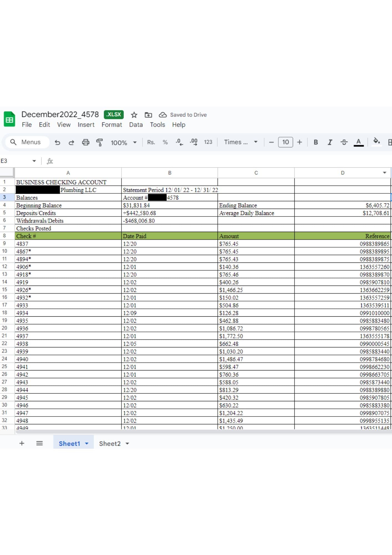Open the 100% zoom dropdown
Image resolution: width=392 pixels, height=555 pixels.
coord(124,142)
